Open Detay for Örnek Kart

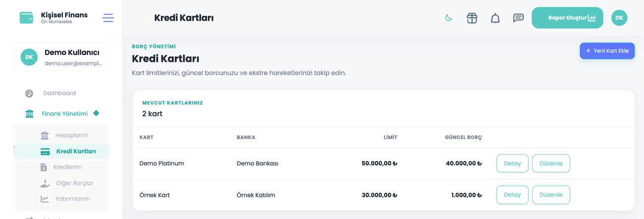(x=512, y=195)
